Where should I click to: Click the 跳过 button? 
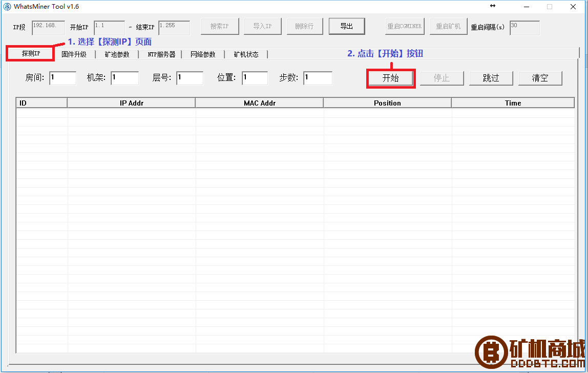491,78
